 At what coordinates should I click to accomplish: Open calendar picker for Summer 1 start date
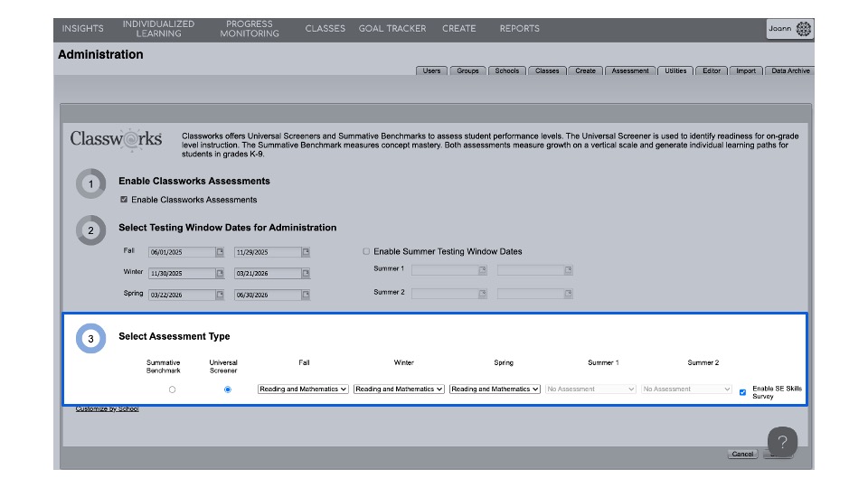(483, 270)
